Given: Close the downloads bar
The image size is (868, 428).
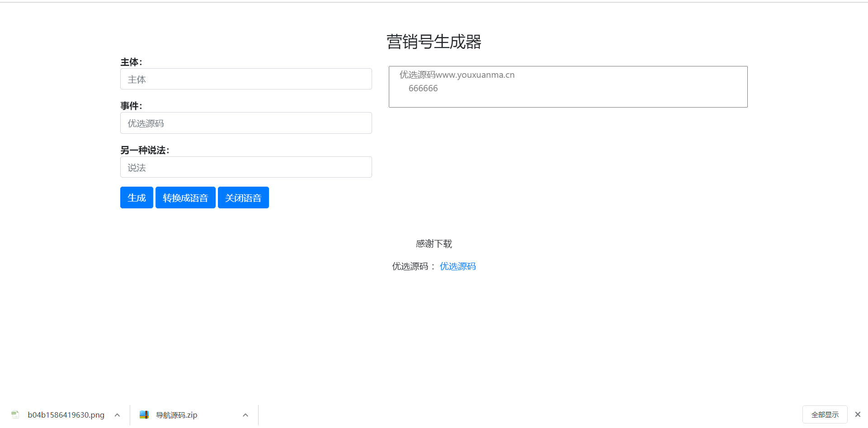Looking at the screenshot, I should 858,414.
